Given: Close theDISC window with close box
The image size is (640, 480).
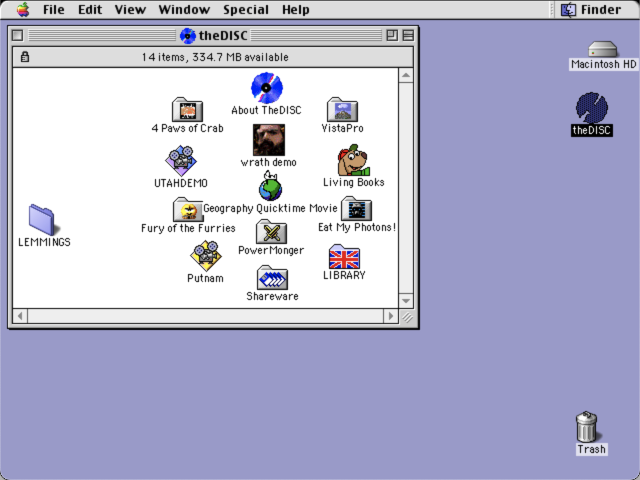Looking at the screenshot, I should click(x=18, y=36).
